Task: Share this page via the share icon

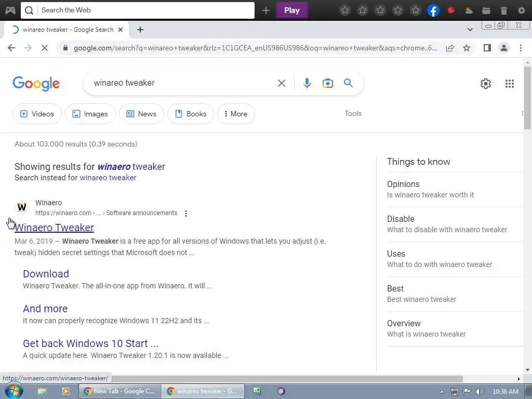Action: click(450, 48)
